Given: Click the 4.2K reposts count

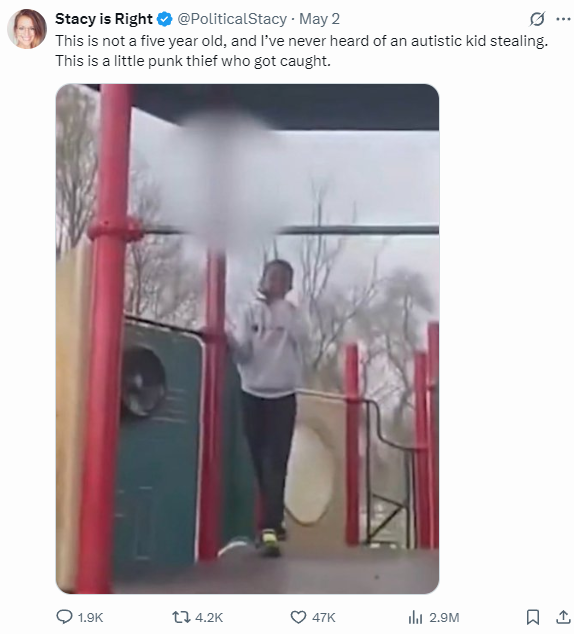Looking at the screenshot, I should pyautogui.click(x=209, y=617).
